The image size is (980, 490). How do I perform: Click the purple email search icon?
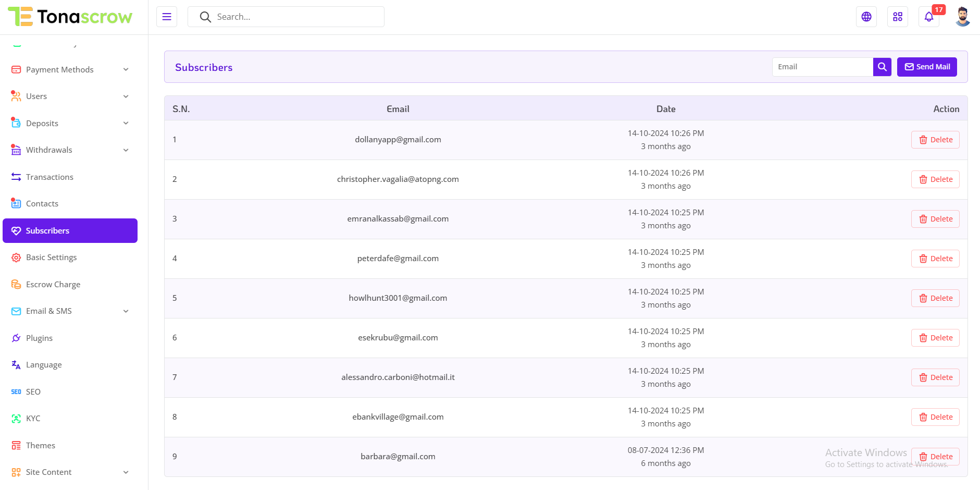(882, 67)
